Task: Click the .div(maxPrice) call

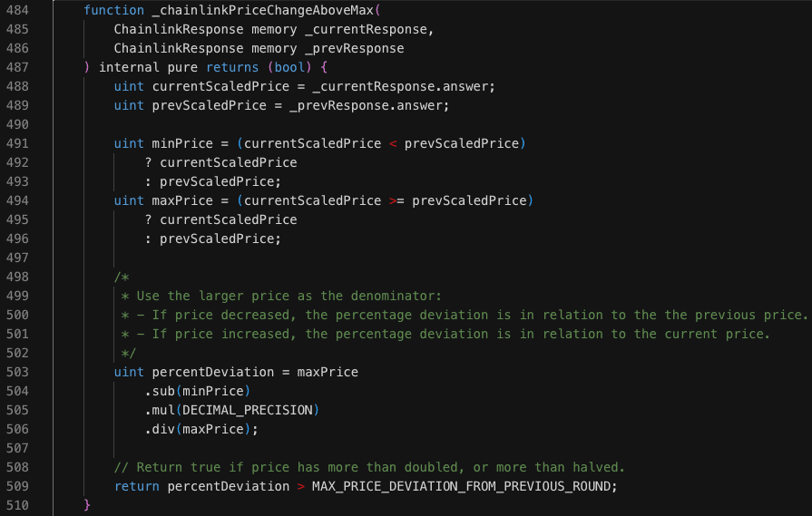Action: (x=201, y=429)
